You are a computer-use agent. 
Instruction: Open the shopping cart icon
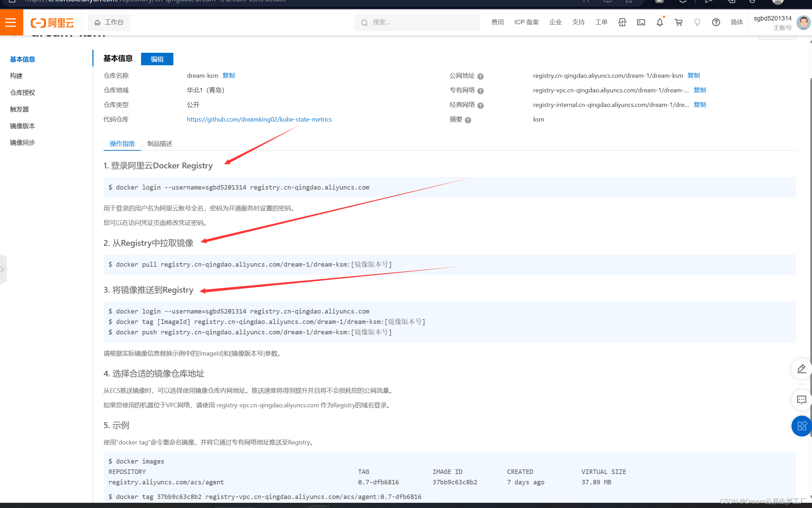[678, 23]
